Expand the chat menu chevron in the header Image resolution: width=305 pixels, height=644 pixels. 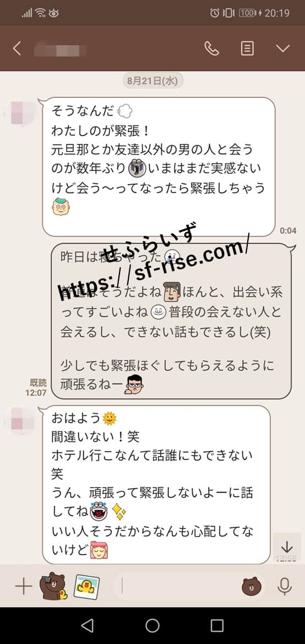click(283, 48)
